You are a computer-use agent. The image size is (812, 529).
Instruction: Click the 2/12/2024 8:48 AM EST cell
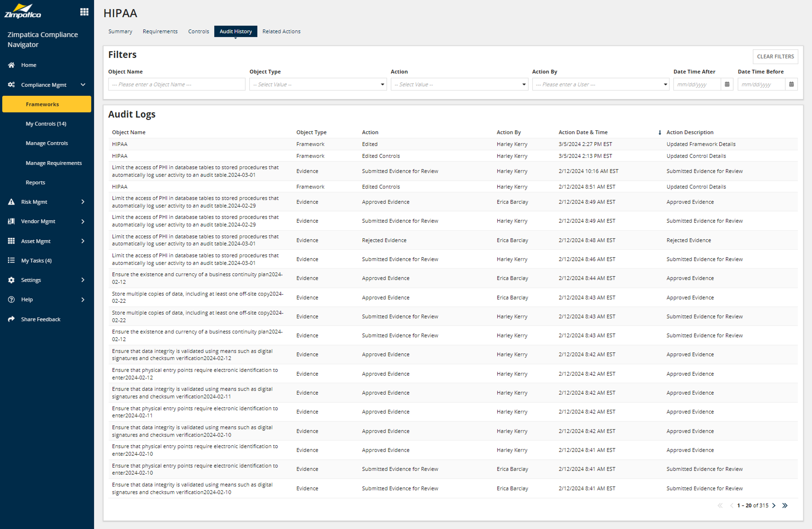(587, 240)
